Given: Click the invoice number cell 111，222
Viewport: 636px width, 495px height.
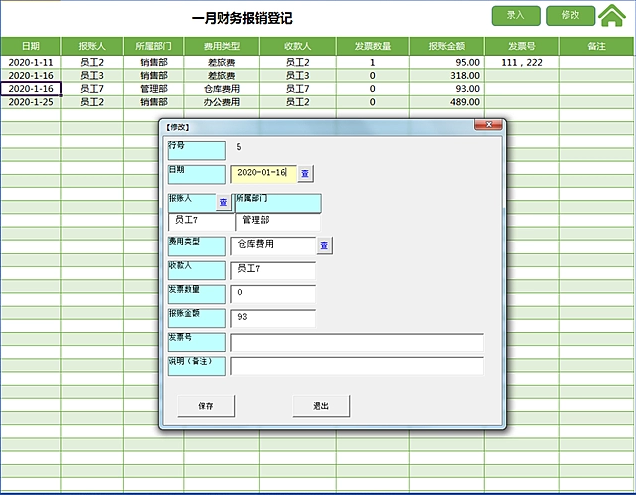Looking at the screenshot, I should click(522, 62).
